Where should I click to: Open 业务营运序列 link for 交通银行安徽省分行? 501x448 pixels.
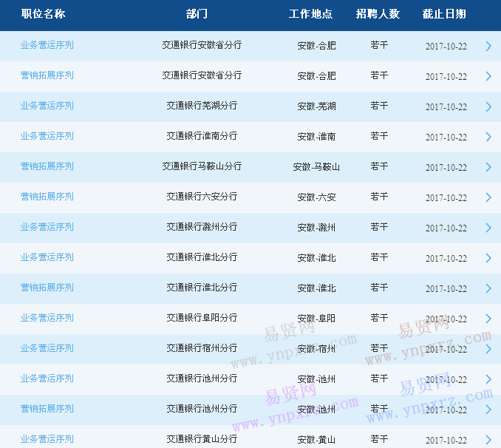[47, 45]
